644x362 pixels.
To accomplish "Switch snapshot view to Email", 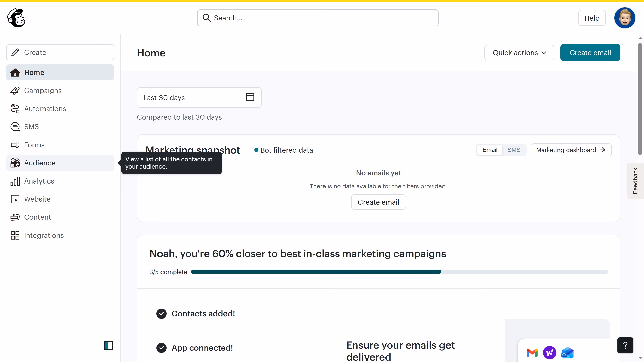I will click(490, 150).
